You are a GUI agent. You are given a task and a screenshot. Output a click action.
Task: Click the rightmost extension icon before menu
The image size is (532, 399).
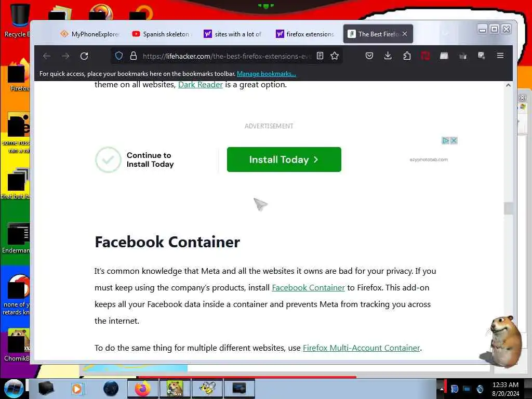point(481,56)
